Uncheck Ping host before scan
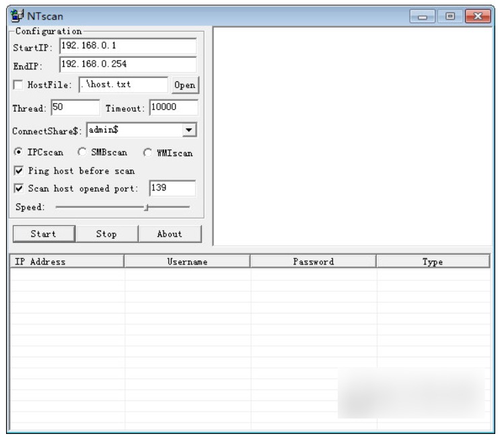The image size is (504, 440). coord(19,171)
